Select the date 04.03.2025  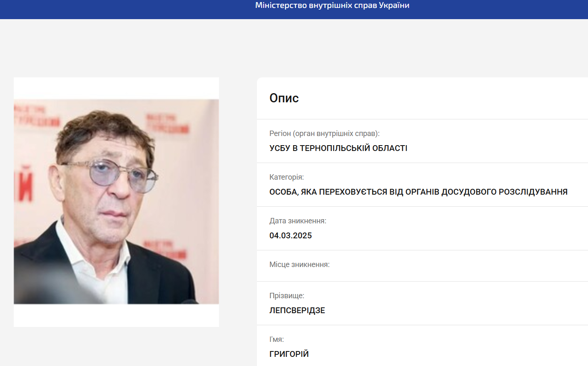click(x=291, y=235)
